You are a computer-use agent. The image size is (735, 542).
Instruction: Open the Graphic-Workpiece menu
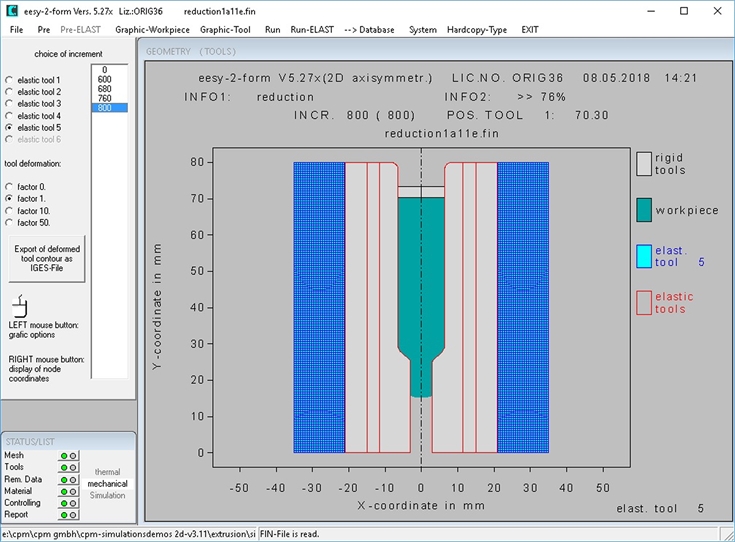pos(152,30)
